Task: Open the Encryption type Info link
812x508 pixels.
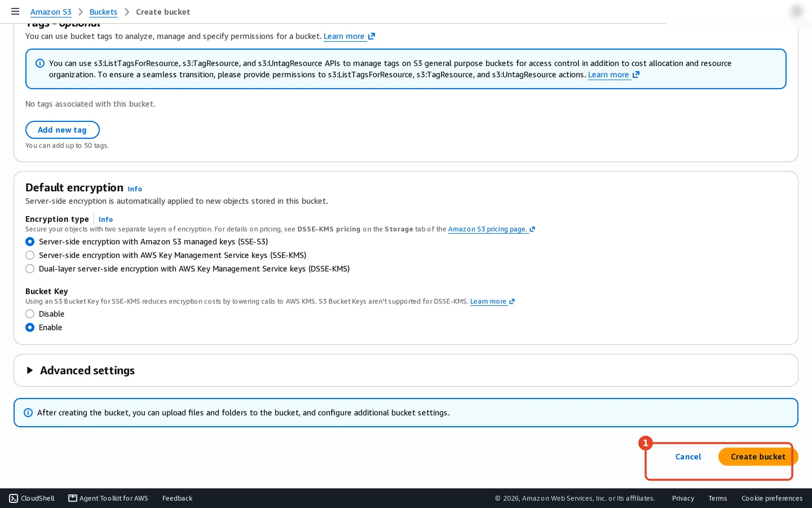Action: tap(105, 220)
